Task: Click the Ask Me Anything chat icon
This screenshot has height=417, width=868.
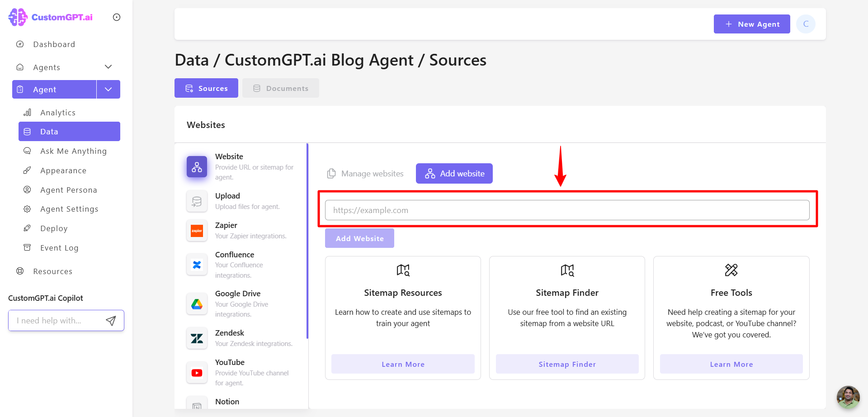Action: coord(27,151)
